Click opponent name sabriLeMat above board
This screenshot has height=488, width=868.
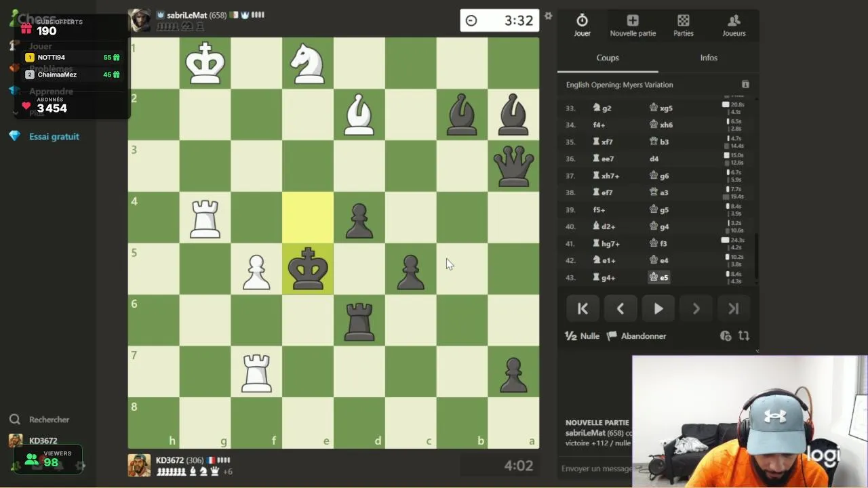point(187,15)
